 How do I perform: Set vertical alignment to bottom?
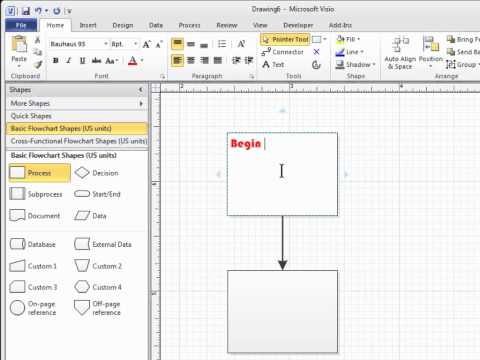[204, 44]
